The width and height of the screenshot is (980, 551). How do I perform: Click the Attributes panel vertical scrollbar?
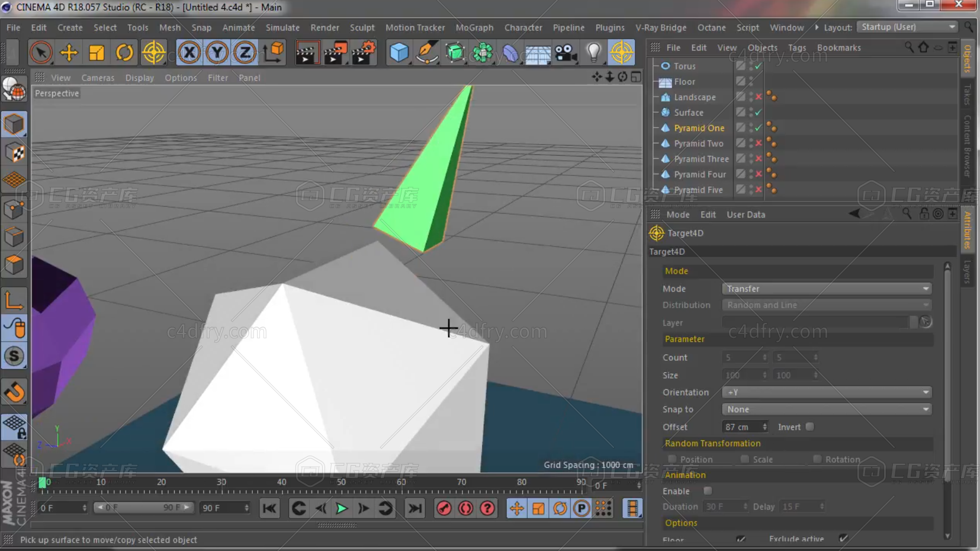coord(947,401)
